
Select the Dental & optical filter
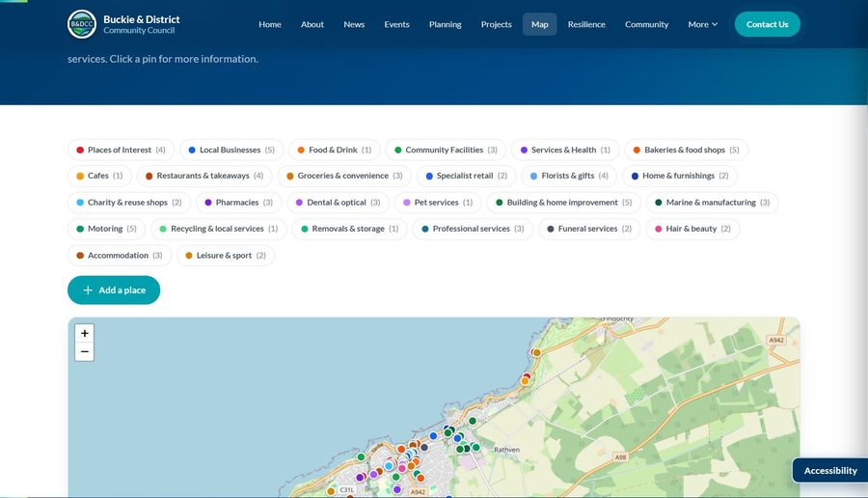[338, 202]
